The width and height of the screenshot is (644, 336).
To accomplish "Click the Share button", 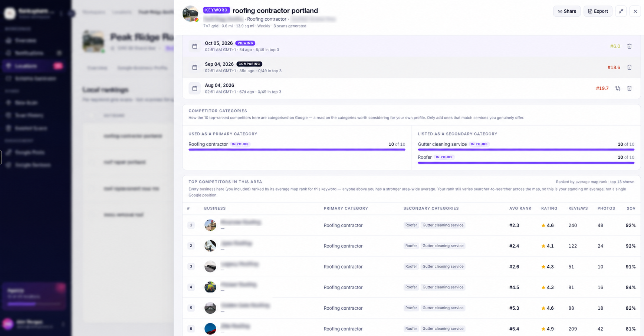I will (x=567, y=11).
